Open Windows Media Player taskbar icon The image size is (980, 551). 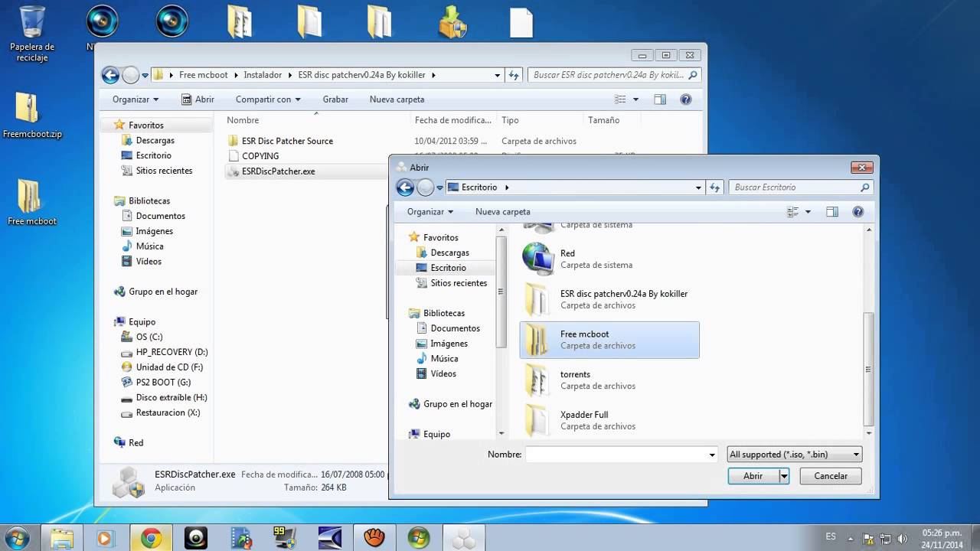(105, 539)
